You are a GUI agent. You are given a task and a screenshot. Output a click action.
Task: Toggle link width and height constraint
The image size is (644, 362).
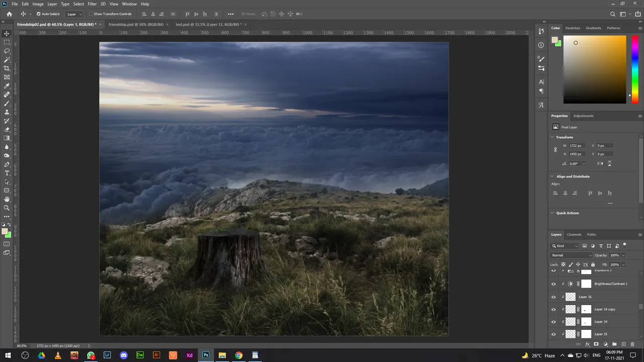pyautogui.click(x=555, y=150)
